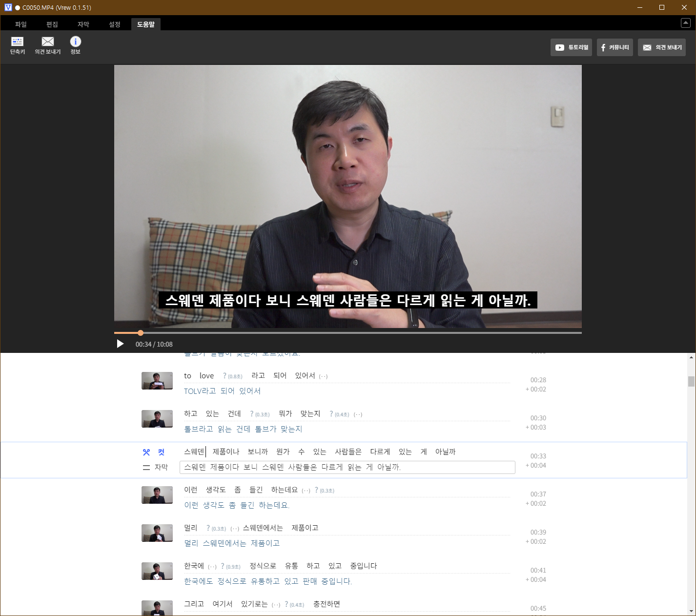
Task: Select clip thumbnail for '이런 생각도 좀' row
Action: (x=157, y=495)
